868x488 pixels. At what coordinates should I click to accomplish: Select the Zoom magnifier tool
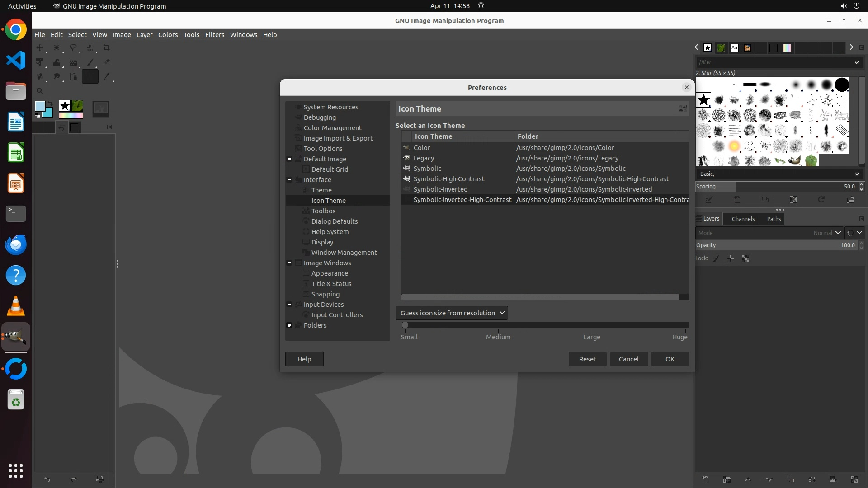(x=40, y=91)
